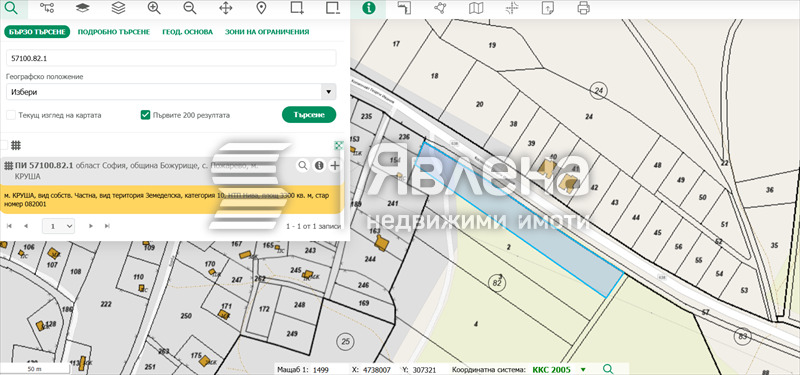Viewport: 800px width, 375px height.
Task: Click parcel number 17 on the map
Action: (396, 44)
